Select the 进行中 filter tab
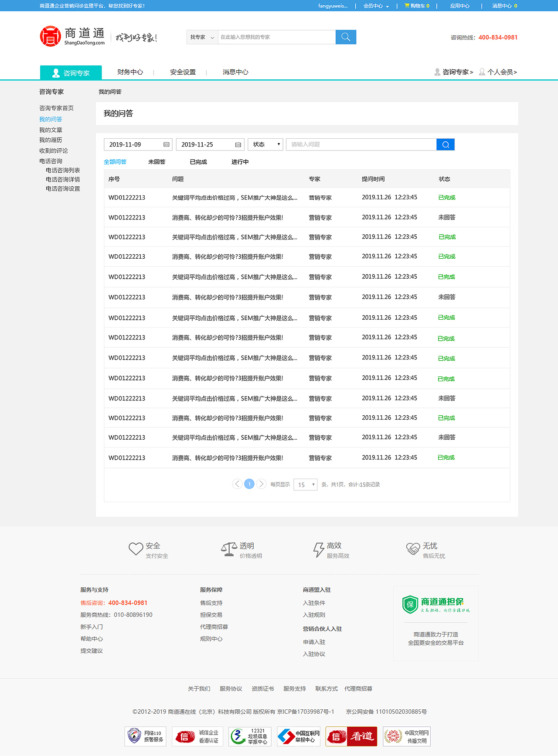 (x=240, y=162)
